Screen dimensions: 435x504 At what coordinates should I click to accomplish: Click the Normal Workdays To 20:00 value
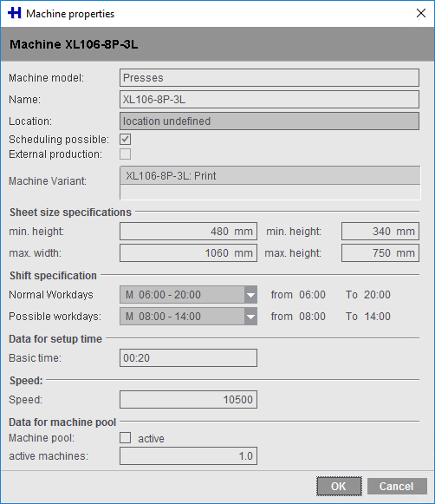(377, 294)
